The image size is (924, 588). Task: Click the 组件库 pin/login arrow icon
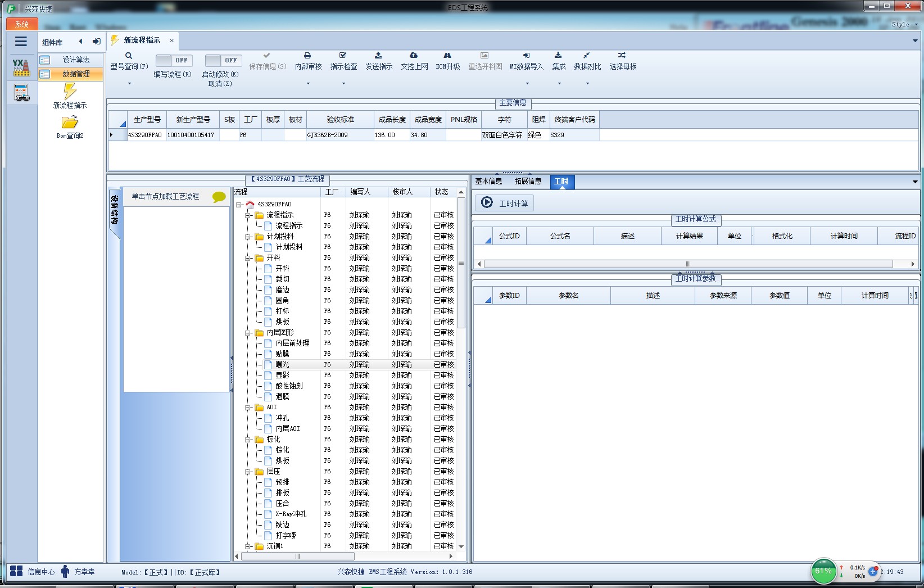[x=97, y=42]
